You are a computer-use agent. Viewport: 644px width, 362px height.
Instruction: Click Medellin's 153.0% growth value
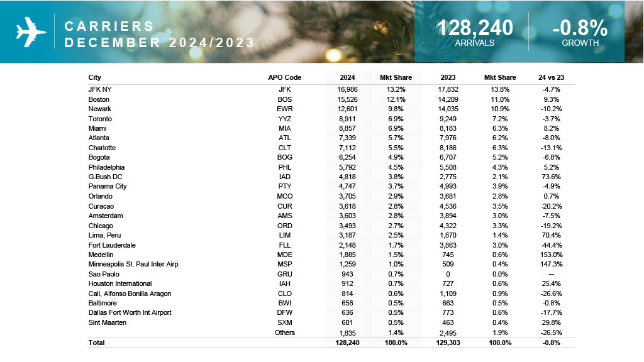tap(551, 255)
